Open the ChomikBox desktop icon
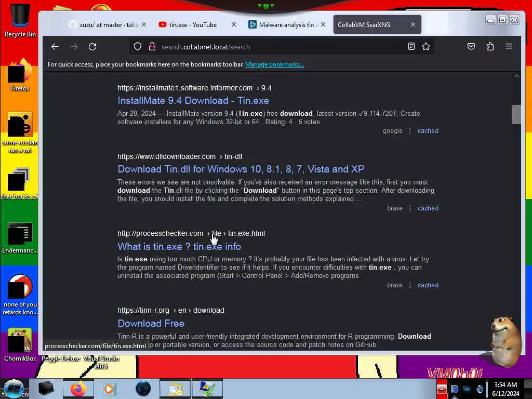The image size is (532, 399). point(20,344)
